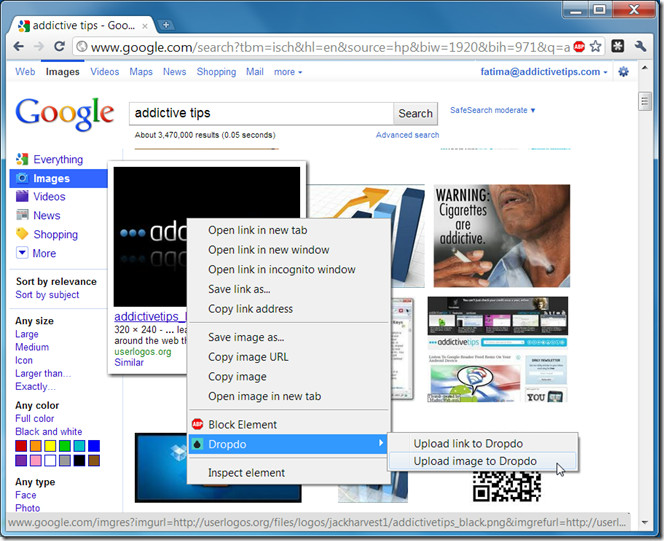The height and width of the screenshot is (541, 664).
Task: Filter by Large image size
Action: tap(27, 334)
